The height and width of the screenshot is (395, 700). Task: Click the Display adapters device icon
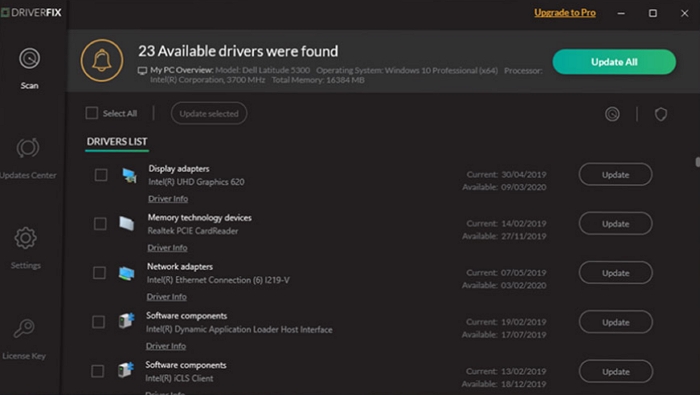coord(129,175)
